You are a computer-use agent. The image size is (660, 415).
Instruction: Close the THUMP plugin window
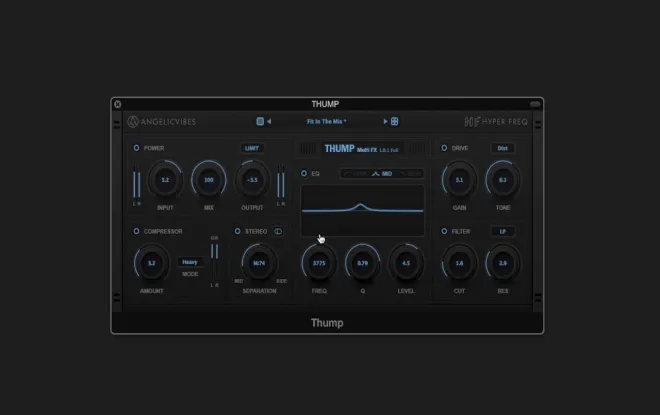pyautogui.click(x=118, y=104)
